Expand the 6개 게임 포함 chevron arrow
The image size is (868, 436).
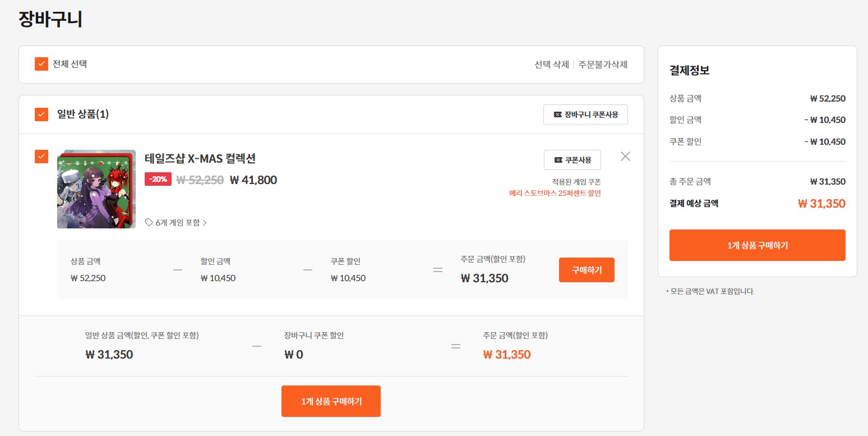point(205,223)
